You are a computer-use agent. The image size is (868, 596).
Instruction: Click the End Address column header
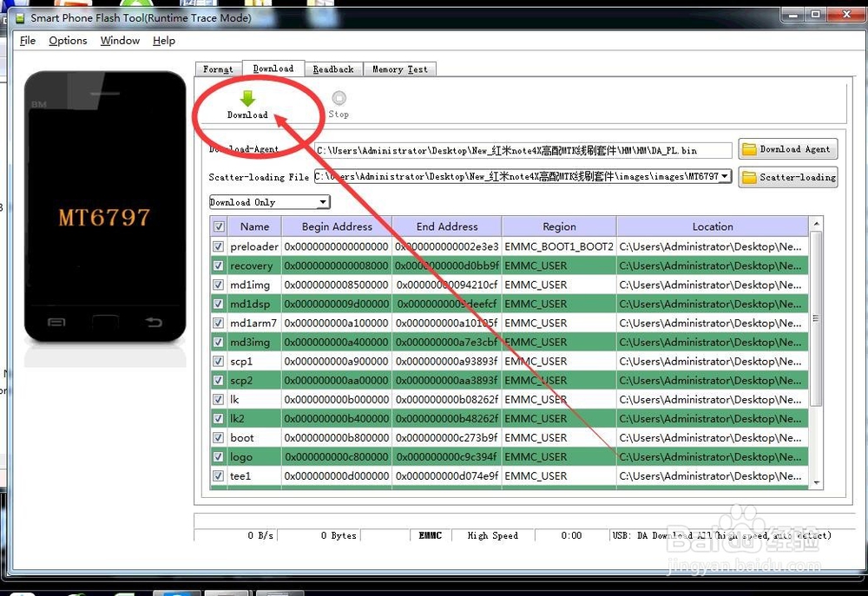click(x=447, y=226)
